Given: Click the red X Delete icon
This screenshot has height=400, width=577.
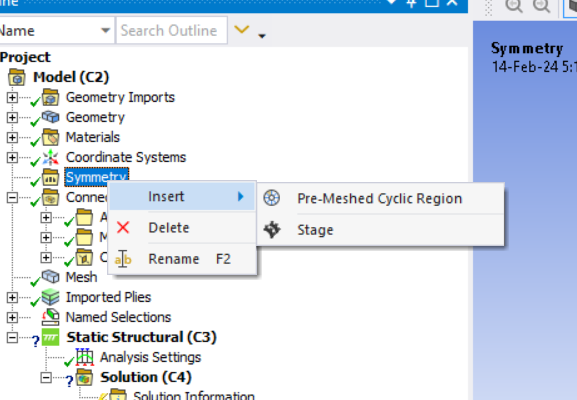Looking at the screenshot, I should pos(123,227).
